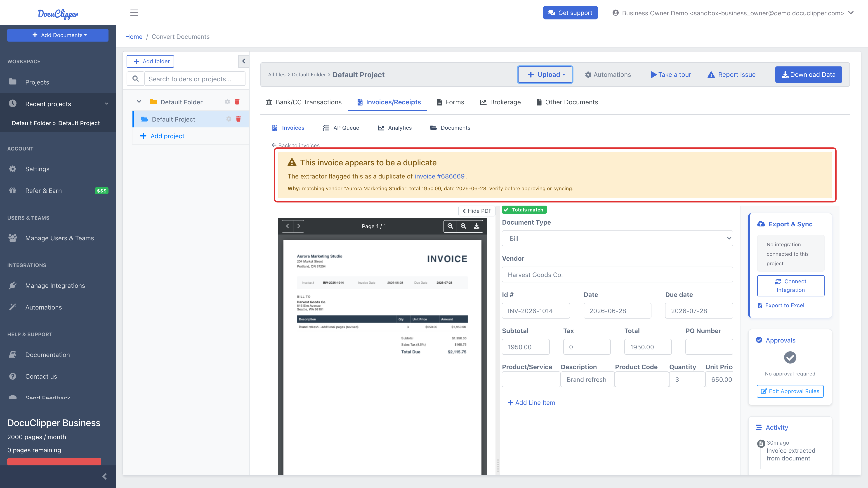This screenshot has width=868, height=488.
Task: Open the Documents sub-tab
Action: click(x=450, y=128)
